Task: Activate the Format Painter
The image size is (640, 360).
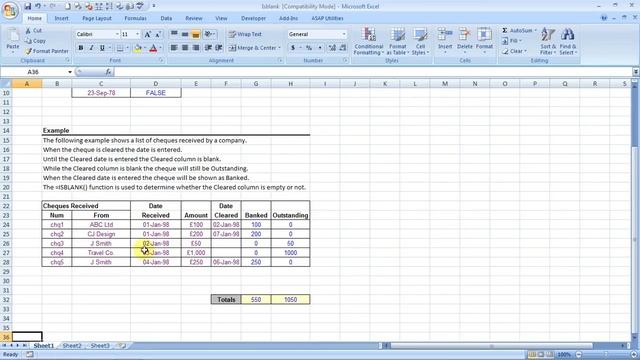Action: [47, 51]
